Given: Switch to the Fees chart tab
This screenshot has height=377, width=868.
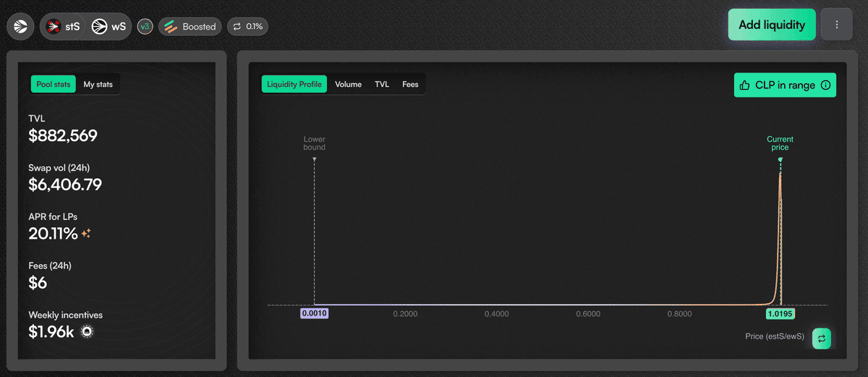Looking at the screenshot, I should [x=410, y=85].
